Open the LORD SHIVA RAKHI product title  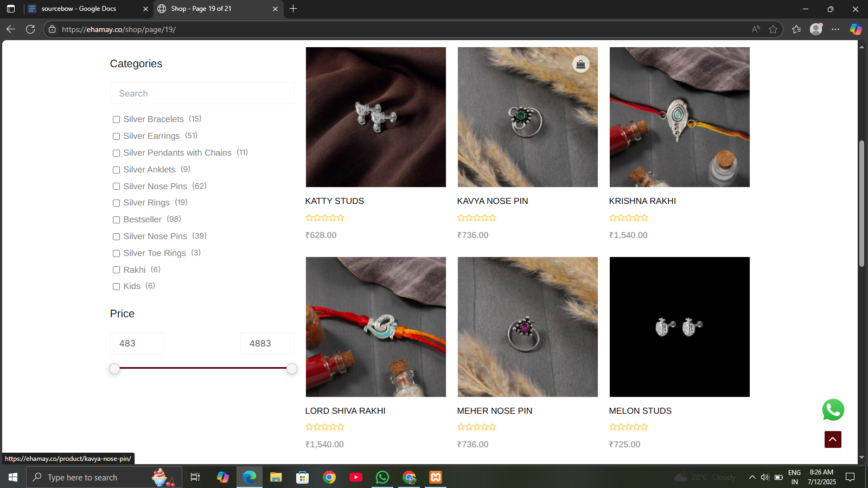tap(346, 410)
